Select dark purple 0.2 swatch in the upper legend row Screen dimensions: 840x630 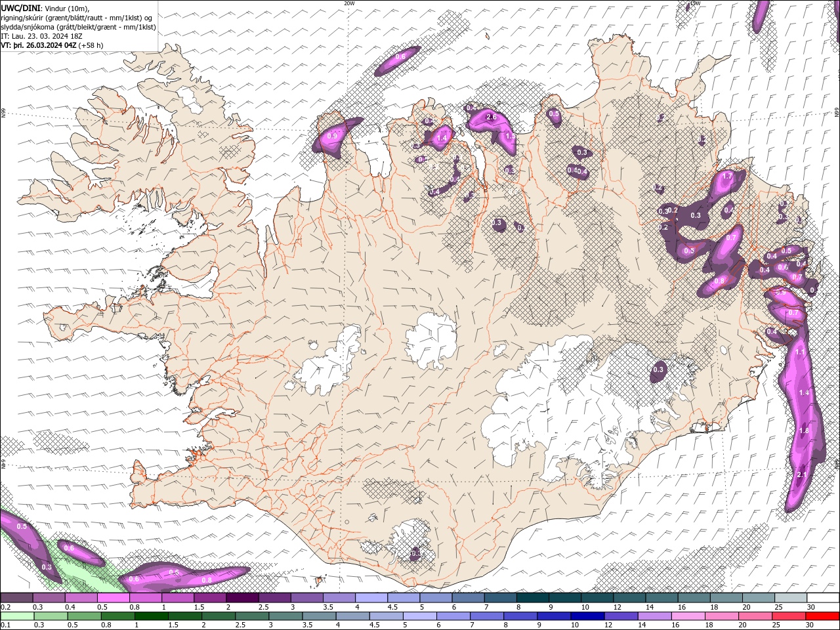coord(17,598)
